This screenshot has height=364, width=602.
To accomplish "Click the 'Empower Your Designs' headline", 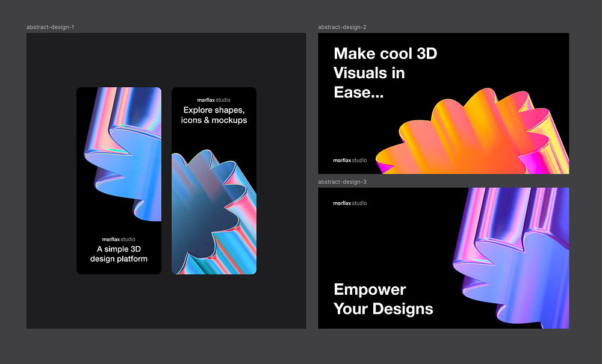I will (x=383, y=299).
